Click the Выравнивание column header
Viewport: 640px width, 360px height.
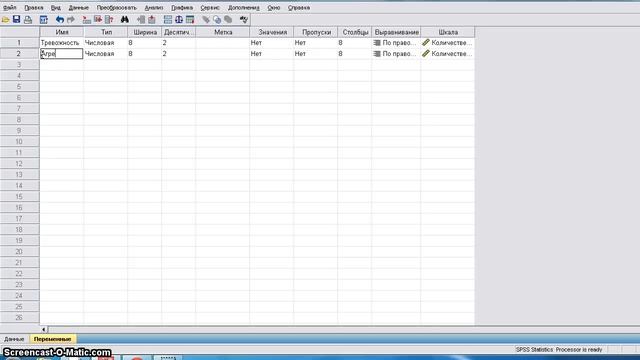[x=396, y=32]
